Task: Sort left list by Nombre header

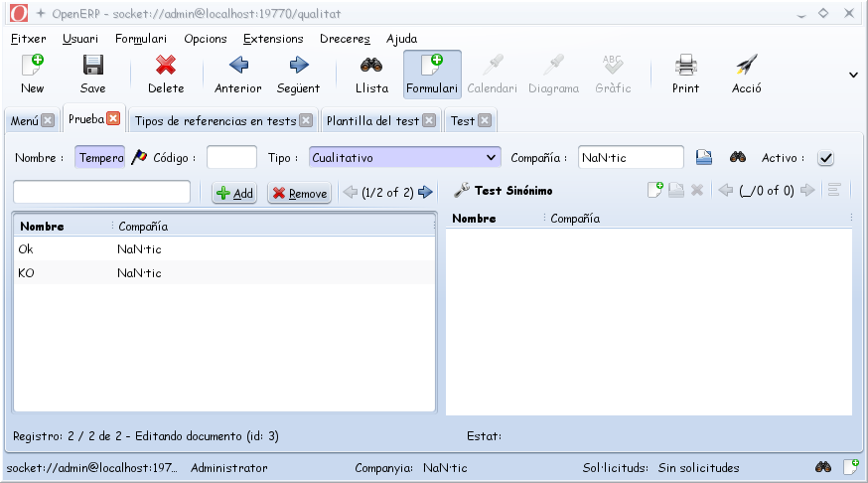Action: point(64,226)
